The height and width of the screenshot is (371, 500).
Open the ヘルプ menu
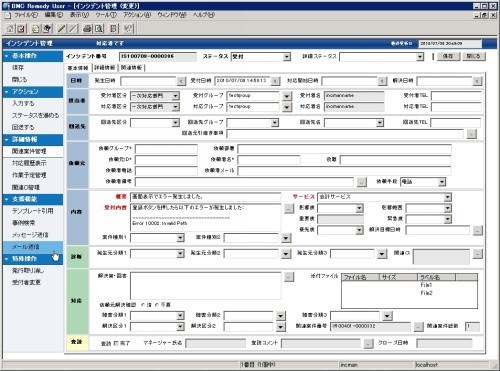[204, 15]
